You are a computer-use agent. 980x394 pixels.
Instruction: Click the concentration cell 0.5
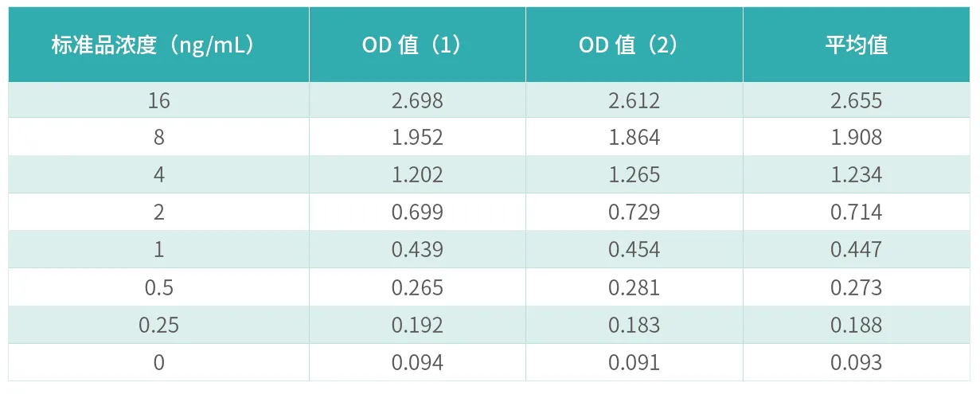[159, 287]
